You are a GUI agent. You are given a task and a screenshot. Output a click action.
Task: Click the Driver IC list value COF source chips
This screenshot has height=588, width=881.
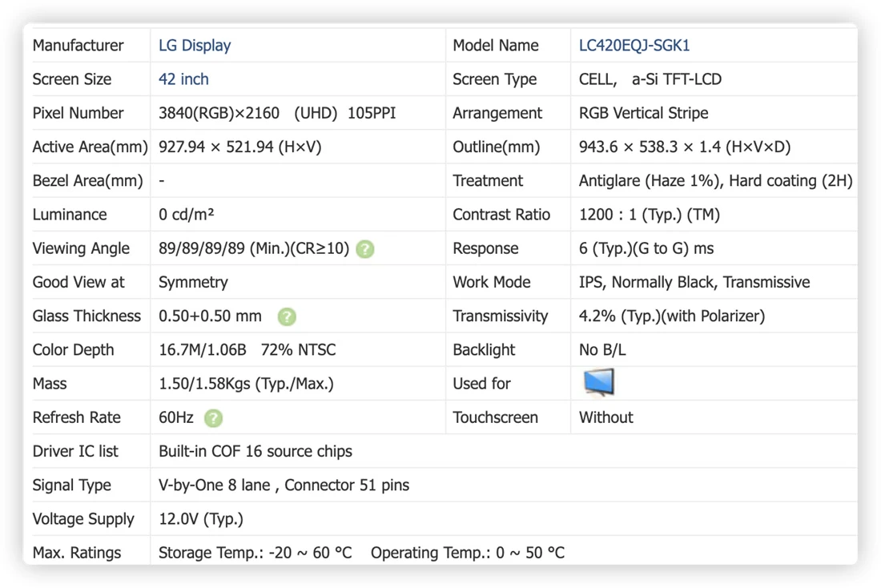(x=255, y=451)
